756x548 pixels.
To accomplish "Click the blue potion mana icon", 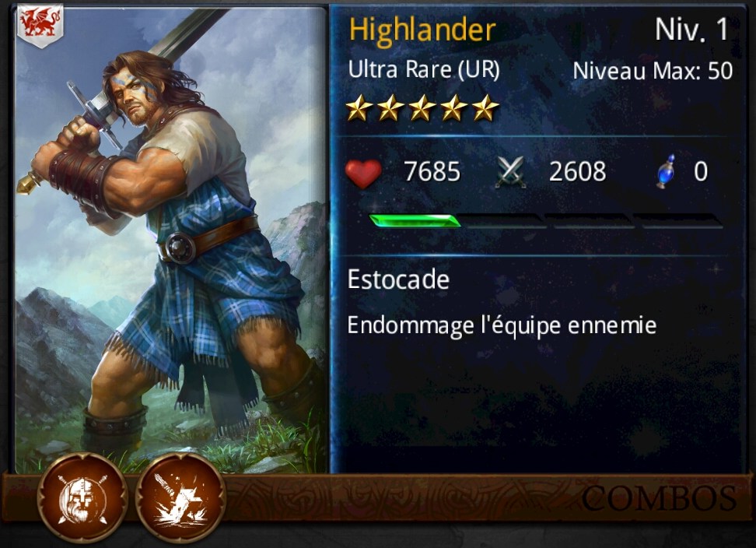I will pyautogui.click(x=667, y=171).
